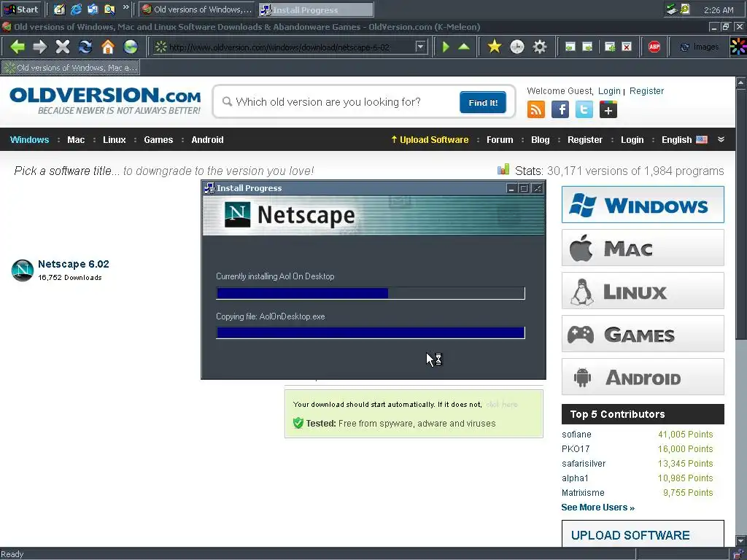747x560 pixels.
Task: Switch to Install Progress taskbar button
Action: click(316, 9)
